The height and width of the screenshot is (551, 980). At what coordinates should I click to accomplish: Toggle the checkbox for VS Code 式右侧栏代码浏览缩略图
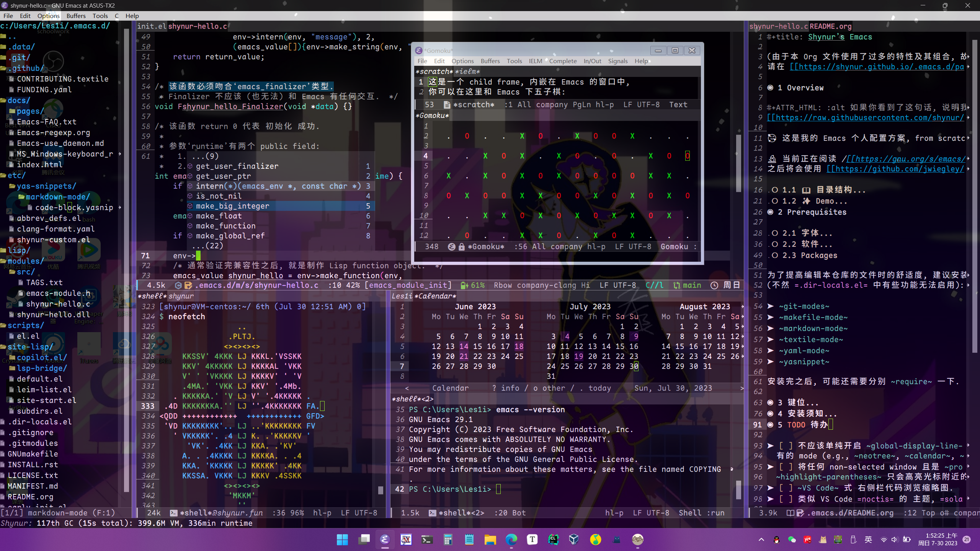(786, 488)
